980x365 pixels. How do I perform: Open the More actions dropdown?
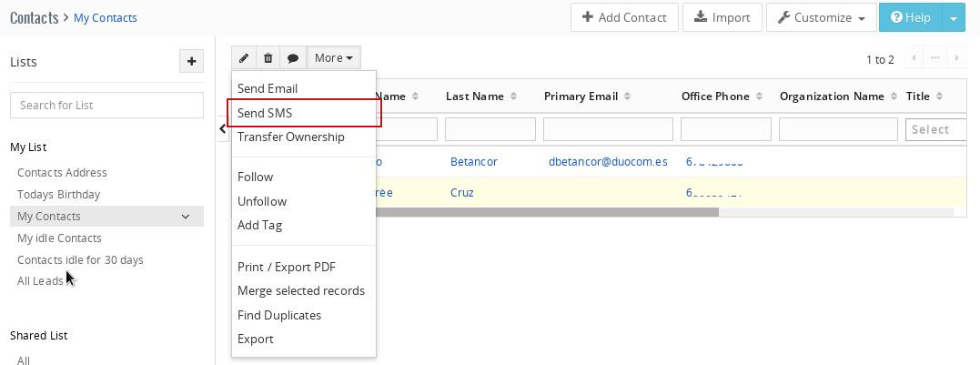click(x=333, y=58)
